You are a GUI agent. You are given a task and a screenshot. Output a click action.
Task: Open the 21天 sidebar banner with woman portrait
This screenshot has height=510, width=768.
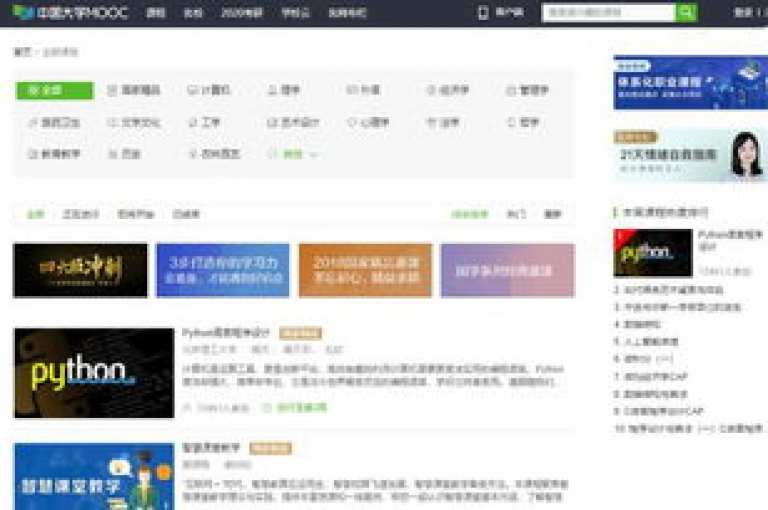click(691, 156)
